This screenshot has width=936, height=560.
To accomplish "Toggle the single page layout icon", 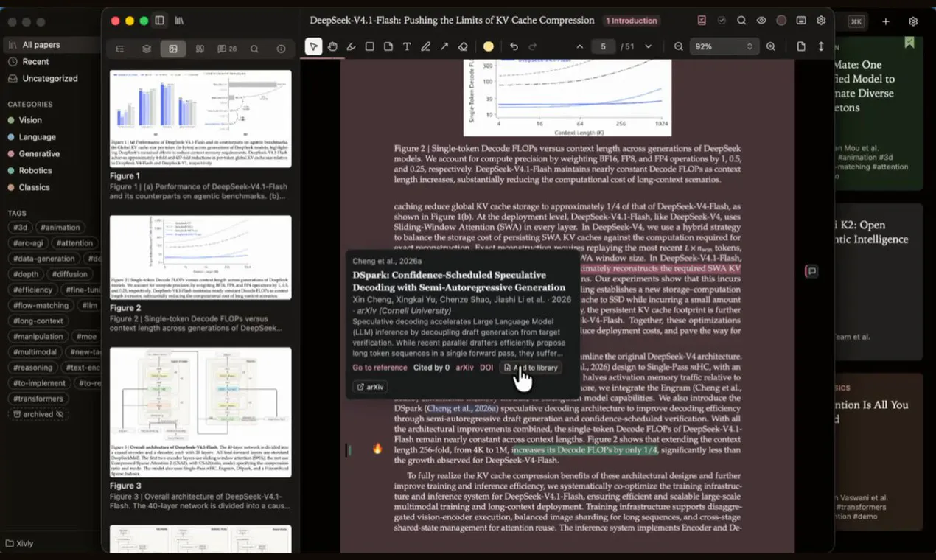I will click(x=801, y=46).
